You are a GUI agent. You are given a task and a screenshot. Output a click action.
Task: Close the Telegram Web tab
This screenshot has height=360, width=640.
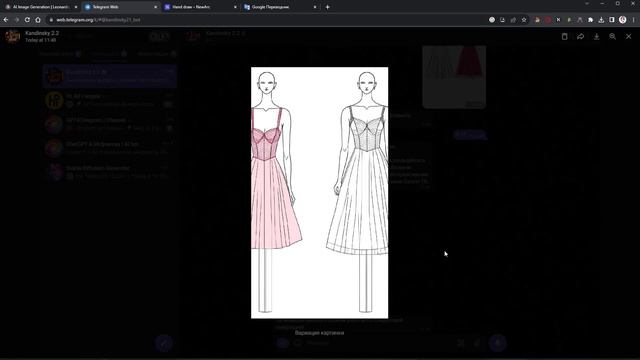[x=156, y=7]
